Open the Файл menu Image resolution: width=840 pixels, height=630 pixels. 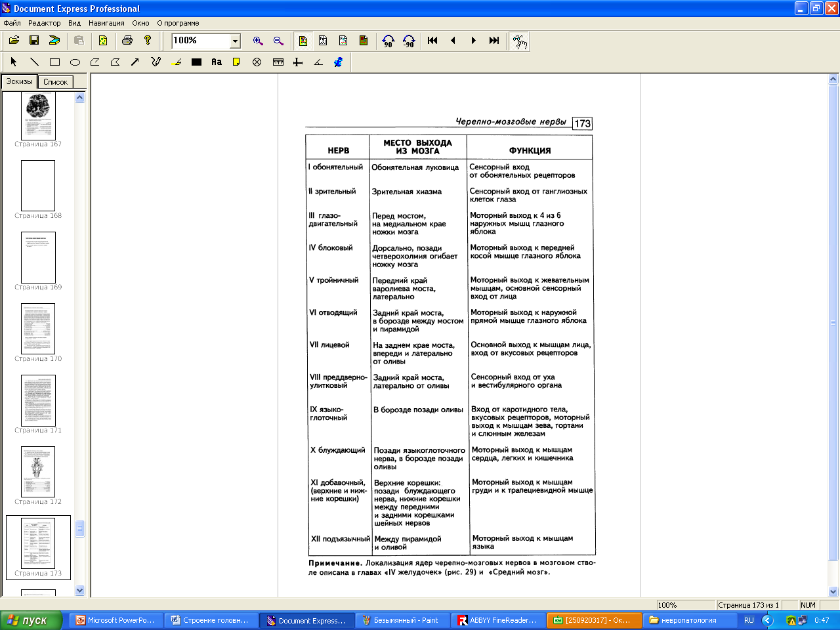pyautogui.click(x=12, y=23)
